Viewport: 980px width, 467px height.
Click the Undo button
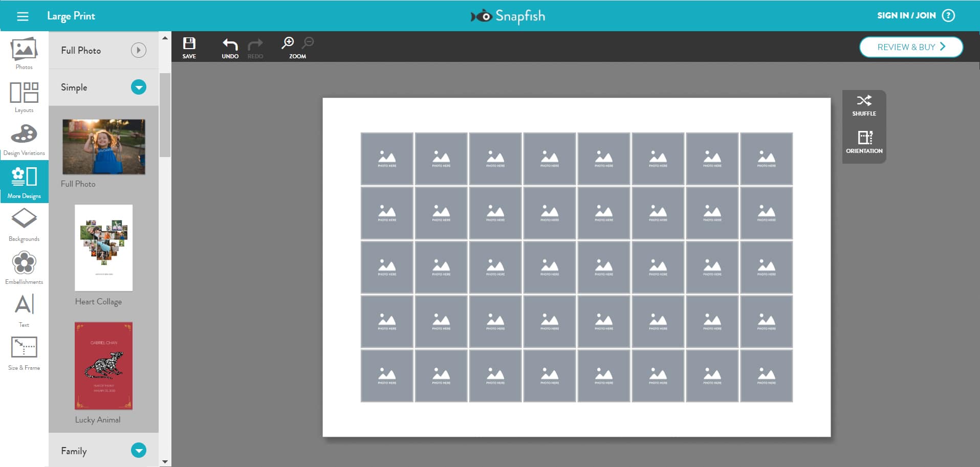coord(230,46)
